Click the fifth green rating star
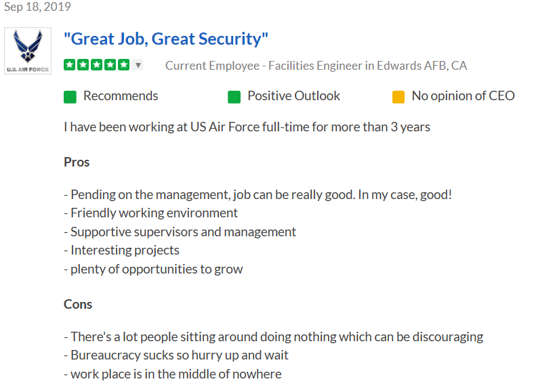This screenshot has width=553, height=392. (x=123, y=65)
